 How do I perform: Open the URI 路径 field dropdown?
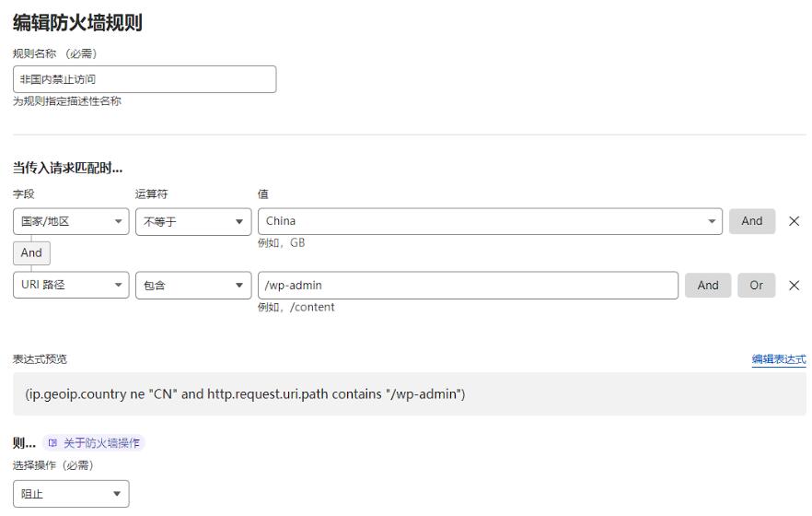71,285
